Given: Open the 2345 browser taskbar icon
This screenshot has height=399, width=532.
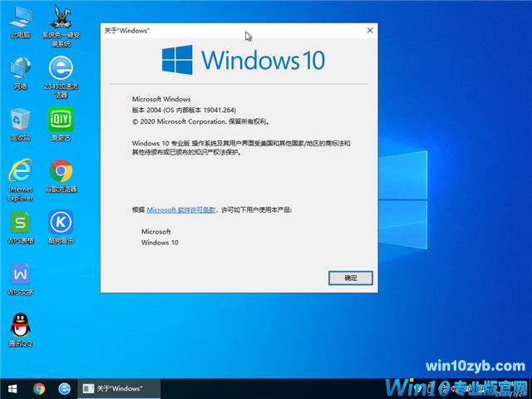Looking at the screenshot, I should point(64,388).
